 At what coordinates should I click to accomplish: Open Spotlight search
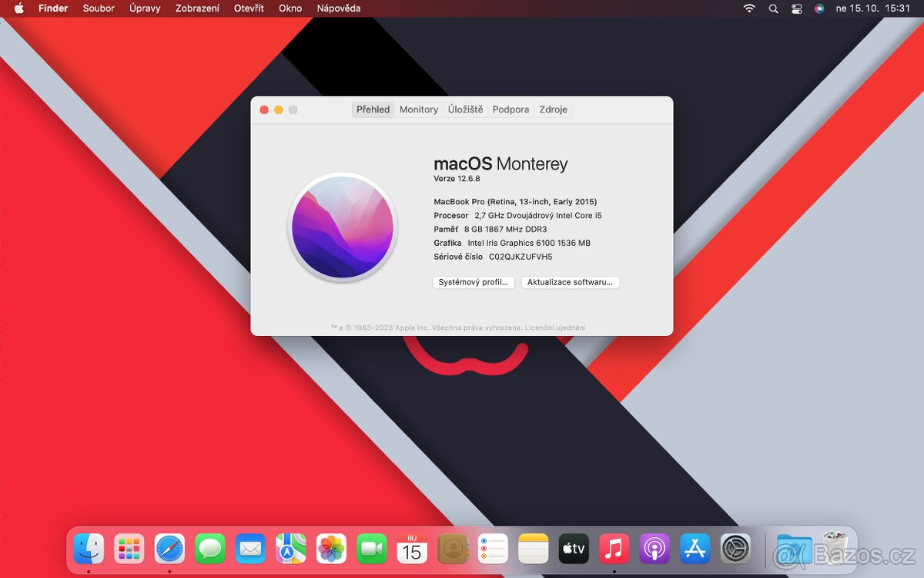click(772, 8)
